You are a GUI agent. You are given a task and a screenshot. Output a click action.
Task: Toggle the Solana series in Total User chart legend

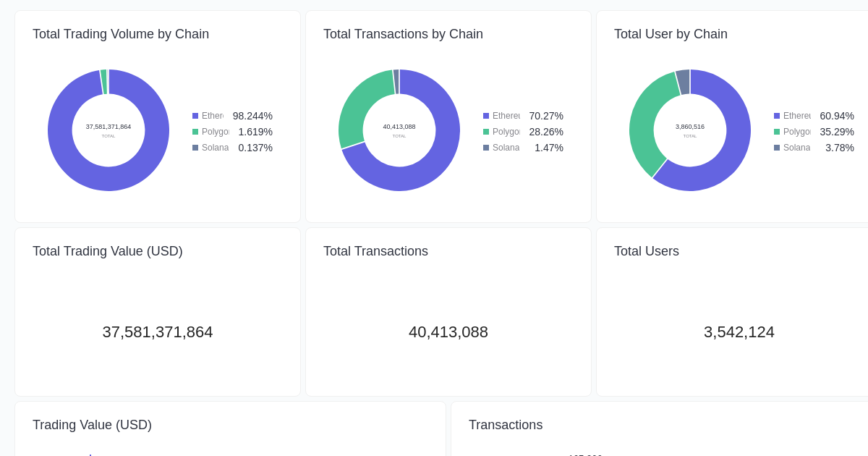[796, 148]
